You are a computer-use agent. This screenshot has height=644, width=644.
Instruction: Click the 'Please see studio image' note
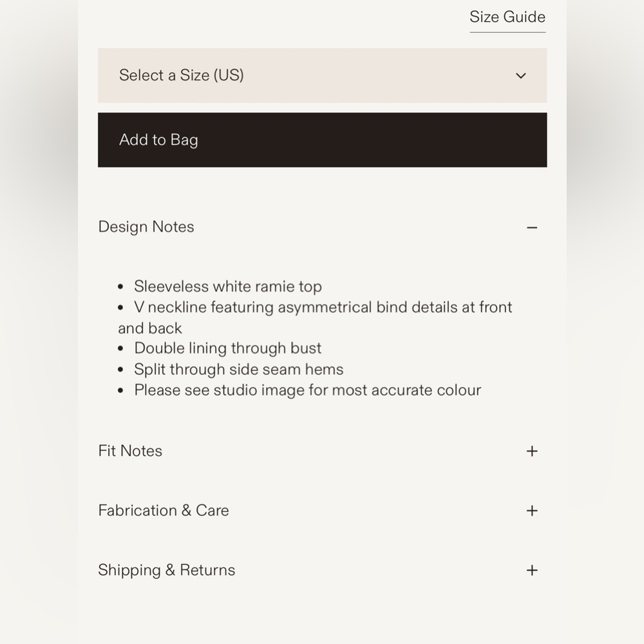click(x=307, y=390)
